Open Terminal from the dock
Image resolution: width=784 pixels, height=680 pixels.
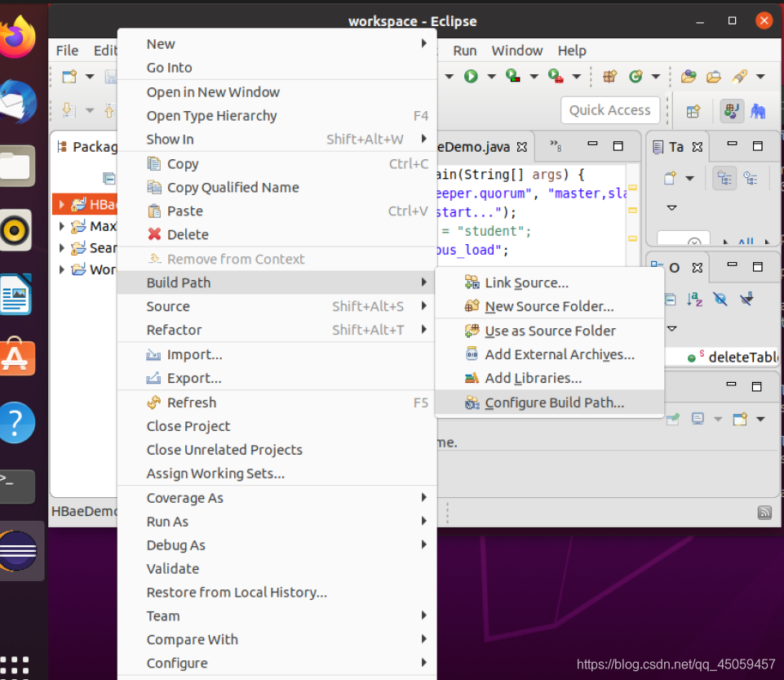pyautogui.click(x=17, y=486)
